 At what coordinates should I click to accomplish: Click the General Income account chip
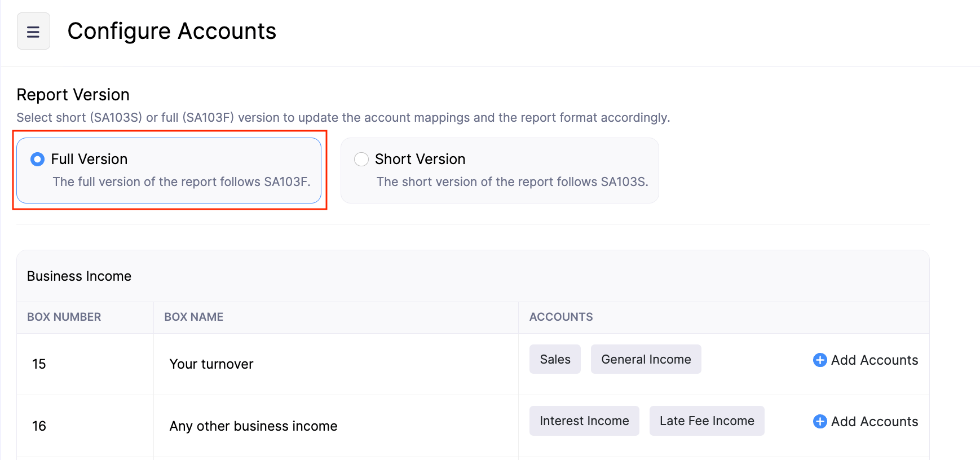[646, 360]
